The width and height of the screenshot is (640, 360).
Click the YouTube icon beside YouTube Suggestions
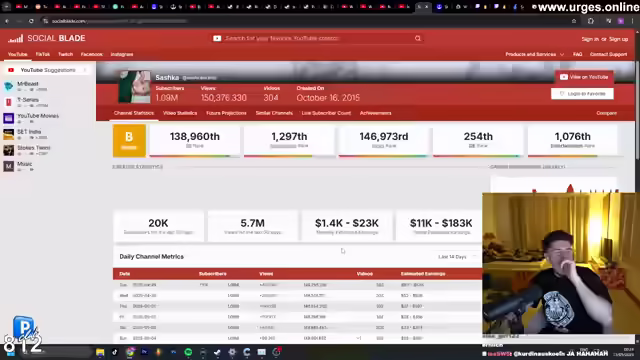(x=11, y=70)
